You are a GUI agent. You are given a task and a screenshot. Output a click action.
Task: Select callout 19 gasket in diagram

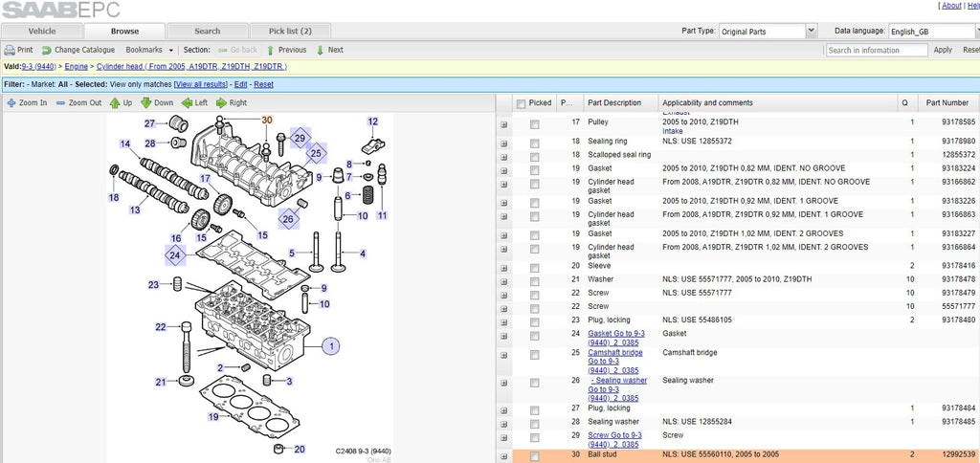click(x=213, y=417)
